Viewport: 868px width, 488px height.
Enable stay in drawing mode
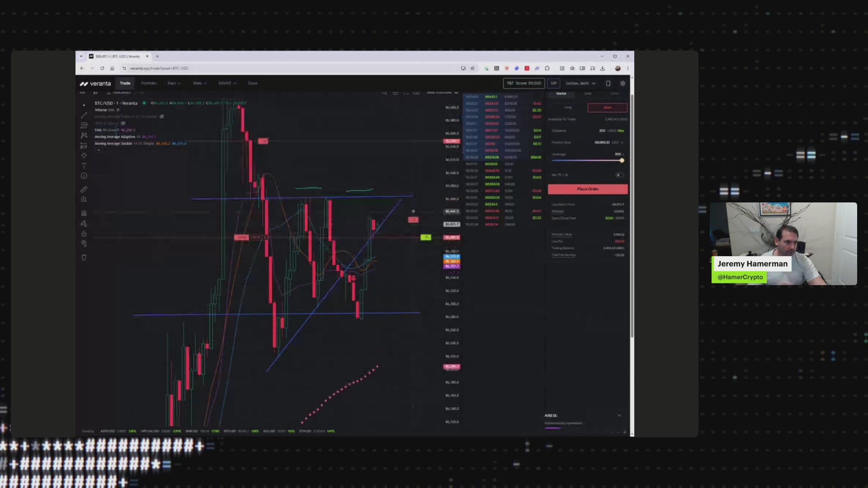[x=84, y=223]
